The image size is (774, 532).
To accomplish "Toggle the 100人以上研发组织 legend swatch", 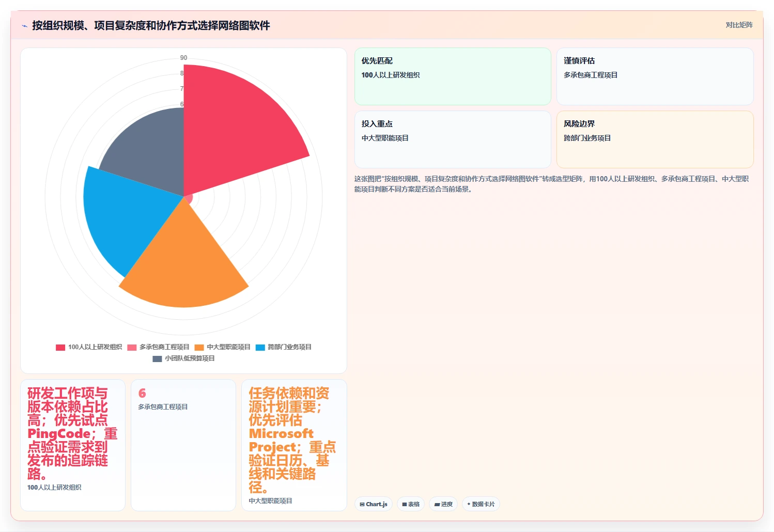I will [60, 347].
